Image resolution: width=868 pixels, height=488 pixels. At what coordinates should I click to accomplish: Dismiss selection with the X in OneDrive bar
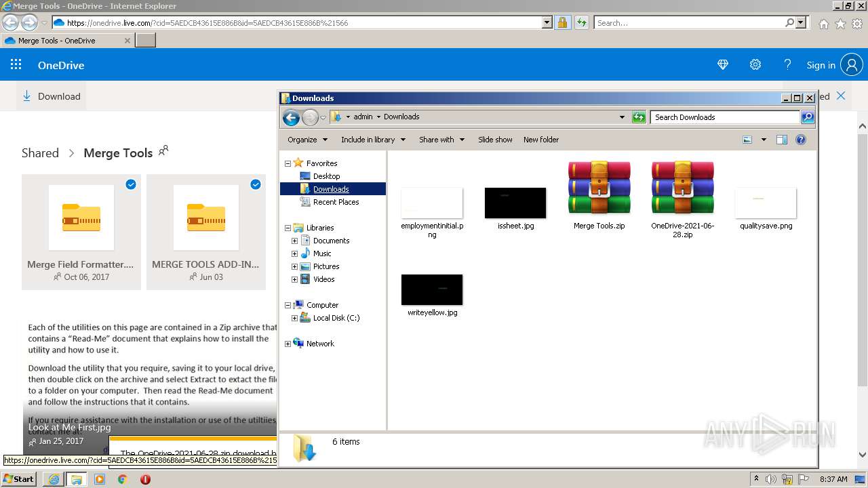click(x=841, y=96)
